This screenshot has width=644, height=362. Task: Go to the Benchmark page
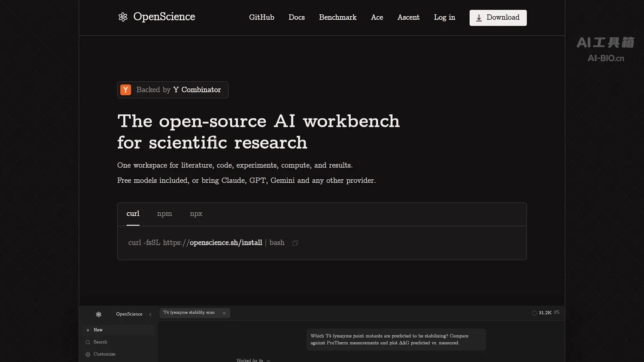tap(338, 17)
